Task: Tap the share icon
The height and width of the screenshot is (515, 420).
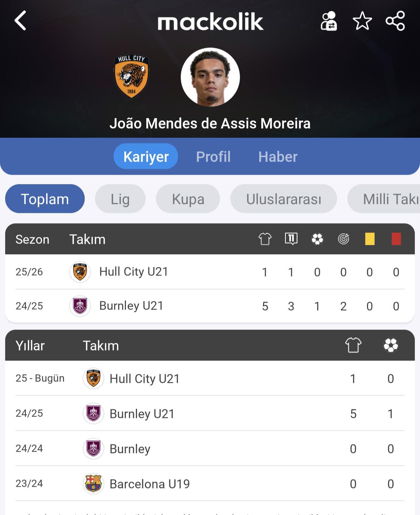Action: coord(395,21)
